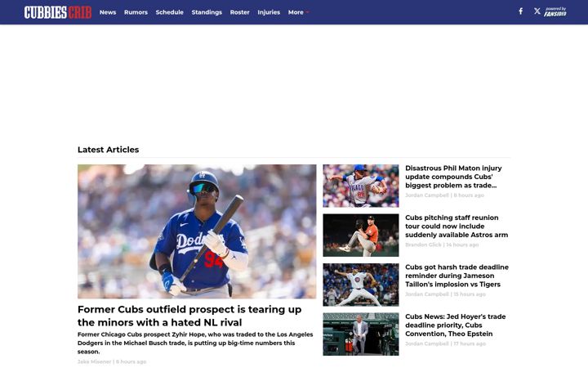Navigate to the Injuries section
588x368 pixels.
click(269, 12)
